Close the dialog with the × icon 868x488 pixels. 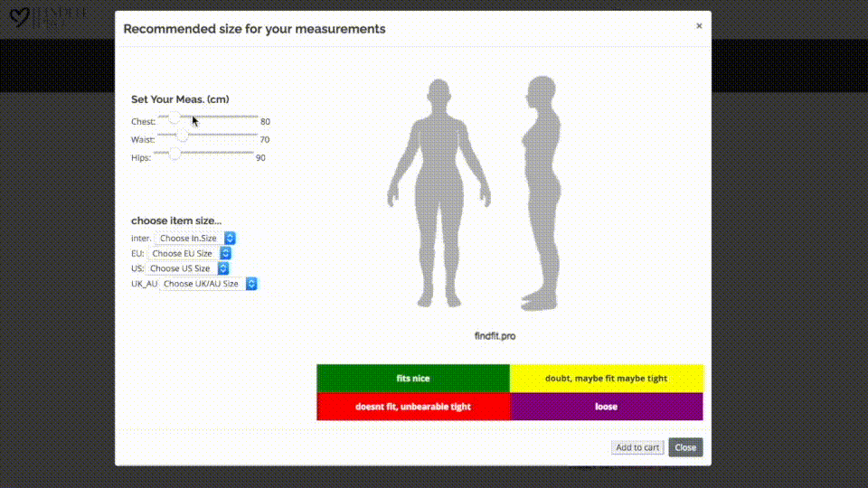click(699, 26)
